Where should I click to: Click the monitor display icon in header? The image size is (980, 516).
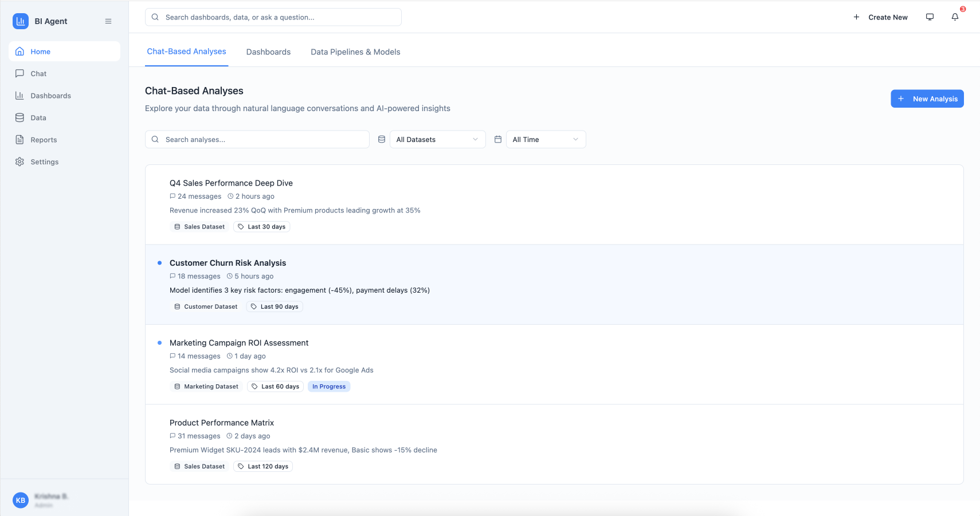click(x=930, y=17)
